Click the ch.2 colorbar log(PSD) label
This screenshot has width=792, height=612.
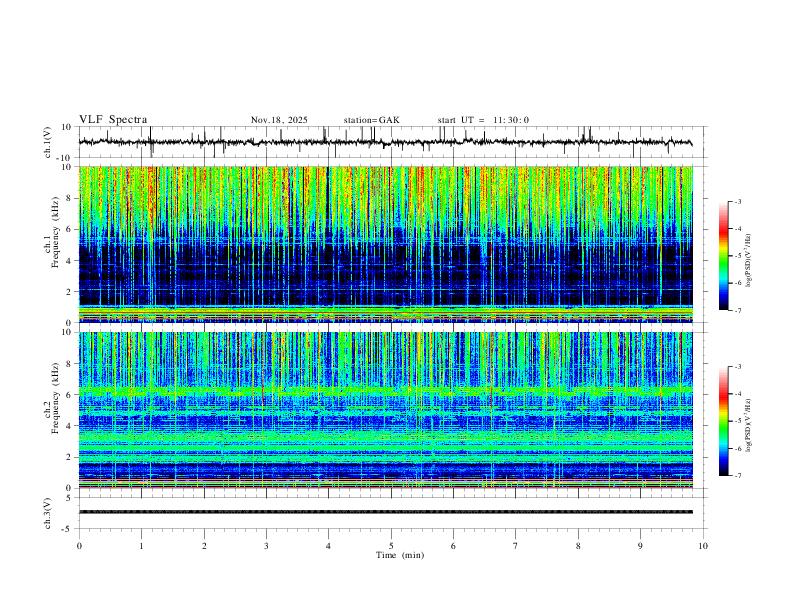point(748,425)
